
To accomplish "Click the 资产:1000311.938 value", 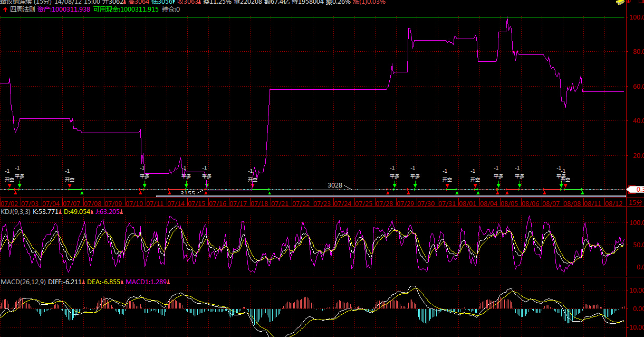I will (64, 10).
